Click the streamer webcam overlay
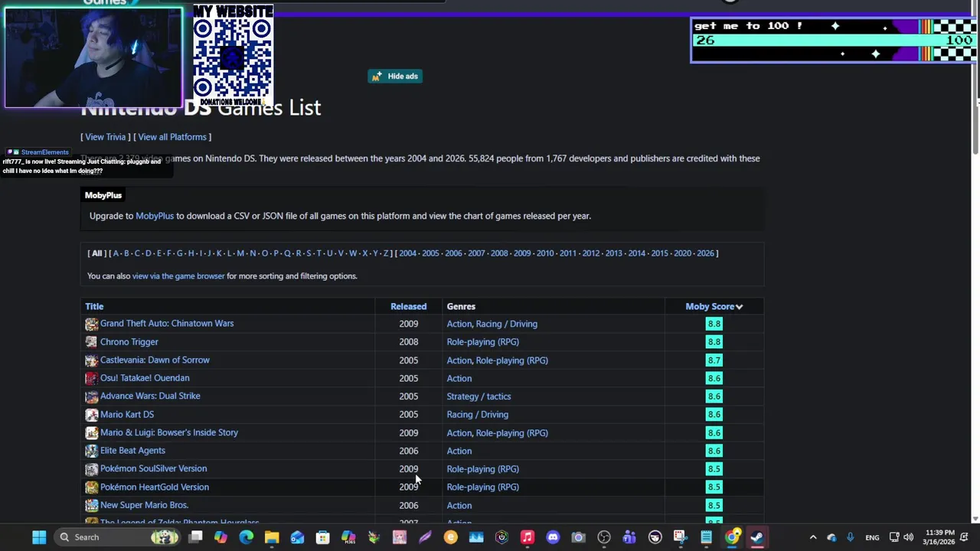Viewport: 980px width, 551px height. coord(93,57)
